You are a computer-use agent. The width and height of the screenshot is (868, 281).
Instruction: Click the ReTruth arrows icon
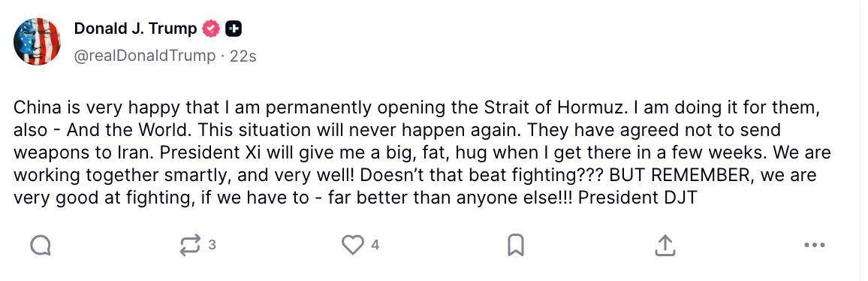coord(191,245)
